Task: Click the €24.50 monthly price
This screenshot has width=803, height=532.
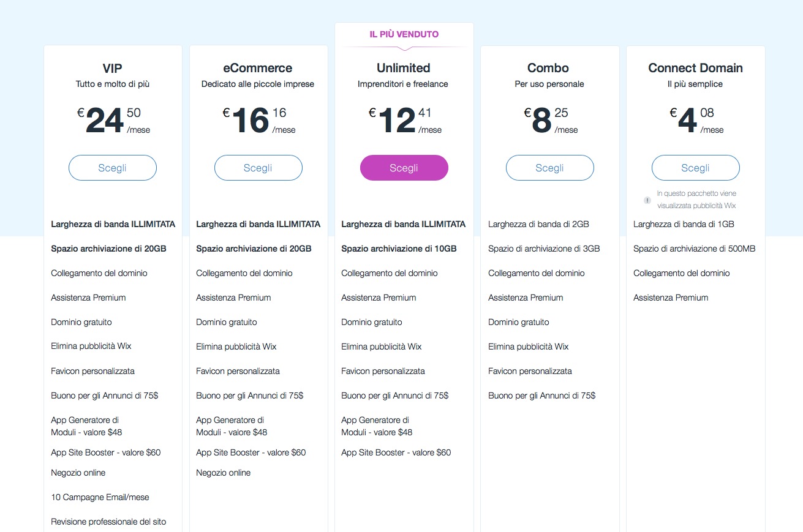Action: (x=113, y=121)
